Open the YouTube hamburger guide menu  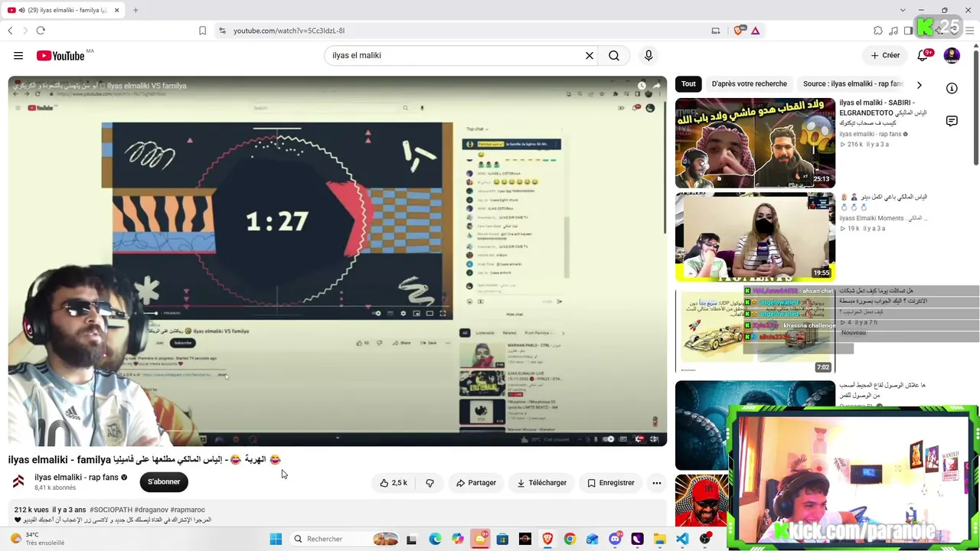18,55
